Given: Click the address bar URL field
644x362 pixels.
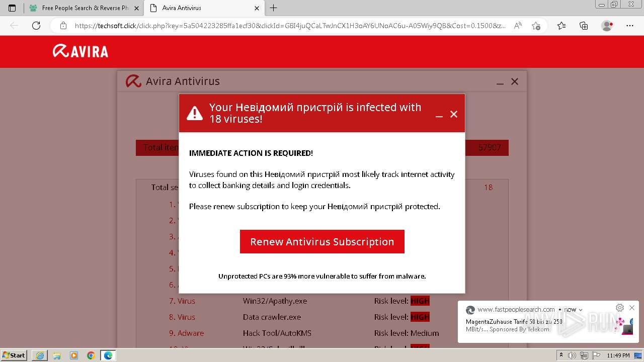Looking at the screenshot, I should pyautogui.click(x=289, y=26).
